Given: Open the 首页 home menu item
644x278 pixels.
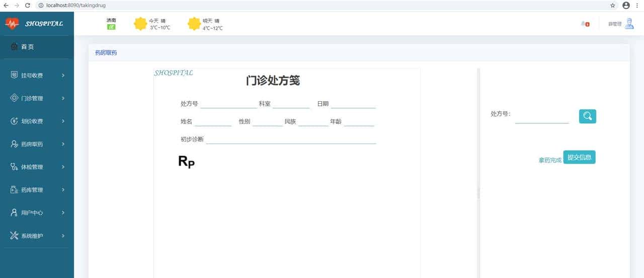Looking at the screenshot, I should (x=37, y=47).
